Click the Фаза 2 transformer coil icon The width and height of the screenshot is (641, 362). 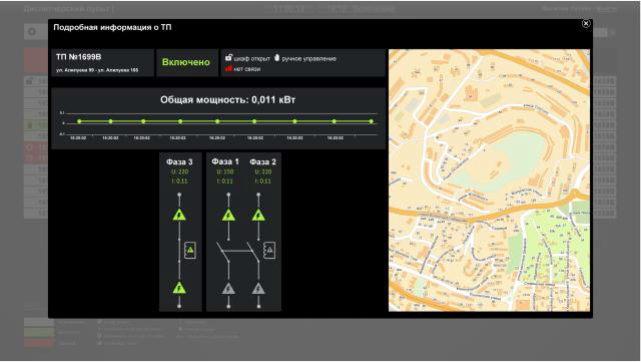(269, 250)
